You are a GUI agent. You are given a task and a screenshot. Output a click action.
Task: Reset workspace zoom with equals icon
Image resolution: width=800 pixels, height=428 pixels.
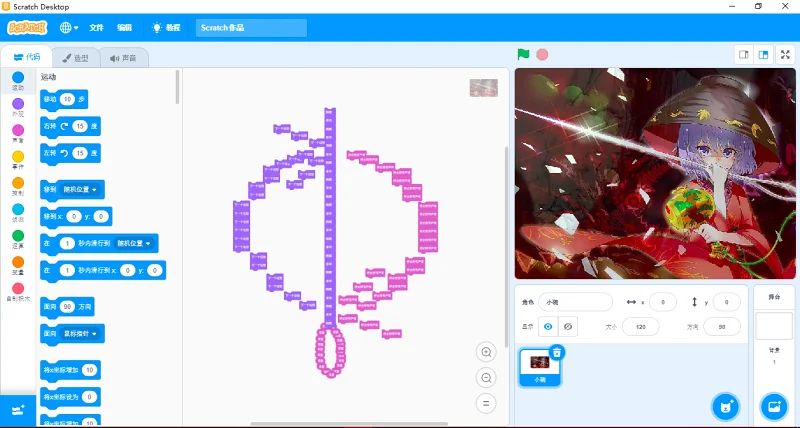coord(487,403)
